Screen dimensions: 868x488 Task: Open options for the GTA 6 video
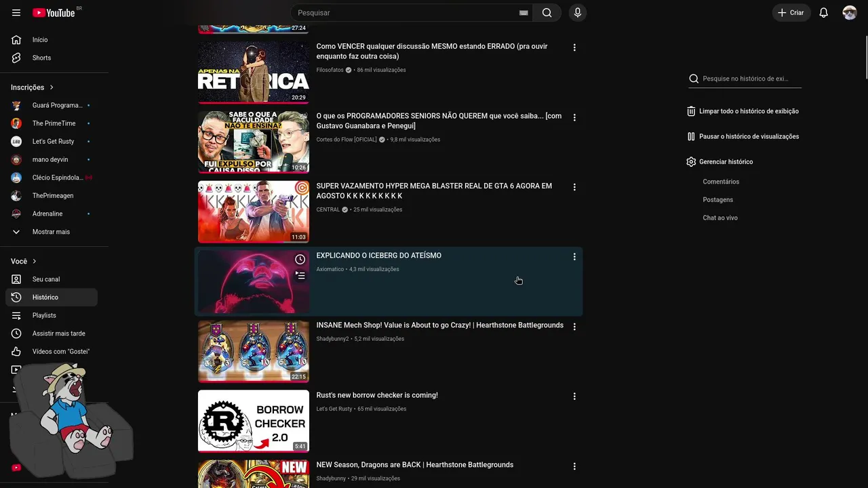point(574,187)
